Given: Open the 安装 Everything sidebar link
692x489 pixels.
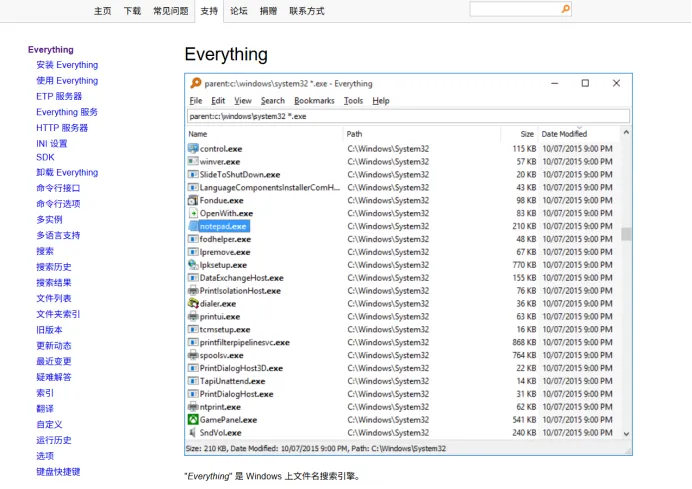Looking at the screenshot, I should click(x=67, y=65).
